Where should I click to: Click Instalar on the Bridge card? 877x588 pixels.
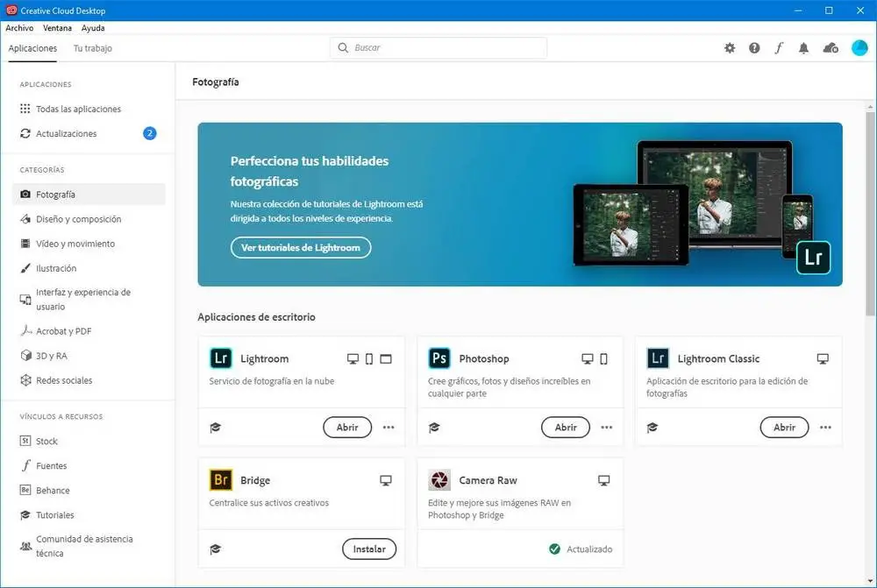pos(369,549)
